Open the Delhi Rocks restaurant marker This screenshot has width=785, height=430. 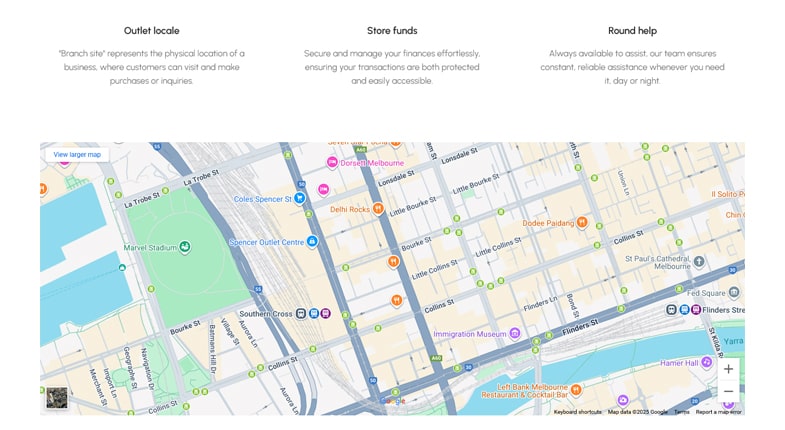tap(378, 209)
